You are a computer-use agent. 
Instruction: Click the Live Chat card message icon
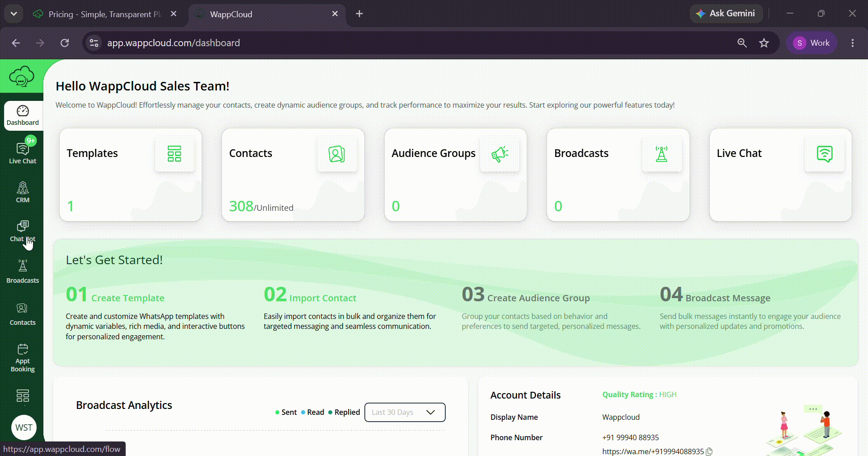coord(825,154)
